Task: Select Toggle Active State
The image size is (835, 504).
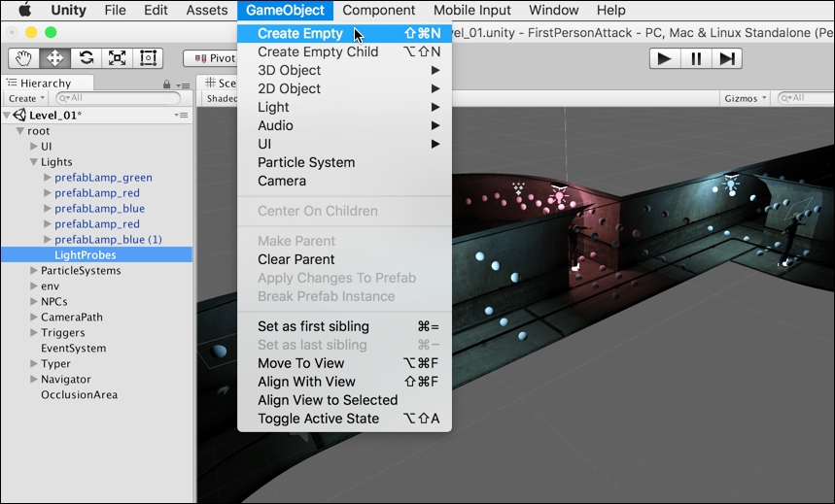Action: (x=344, y=419)
